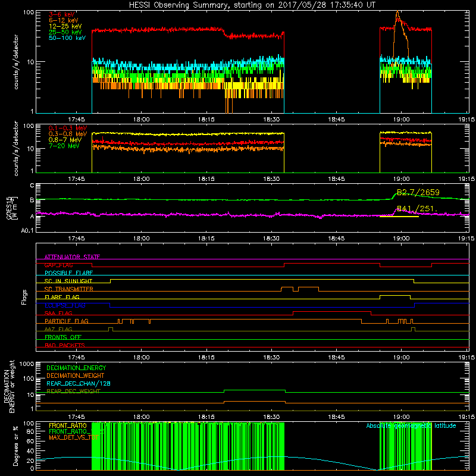Click the '0.8-7 MeV' legend label
The image size is (476, 476).
(65, 140)
